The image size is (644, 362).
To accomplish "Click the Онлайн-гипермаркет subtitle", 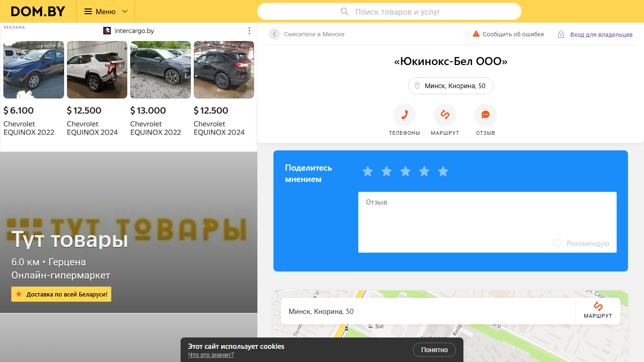I will pyautogui.click(x=61, y=275).
